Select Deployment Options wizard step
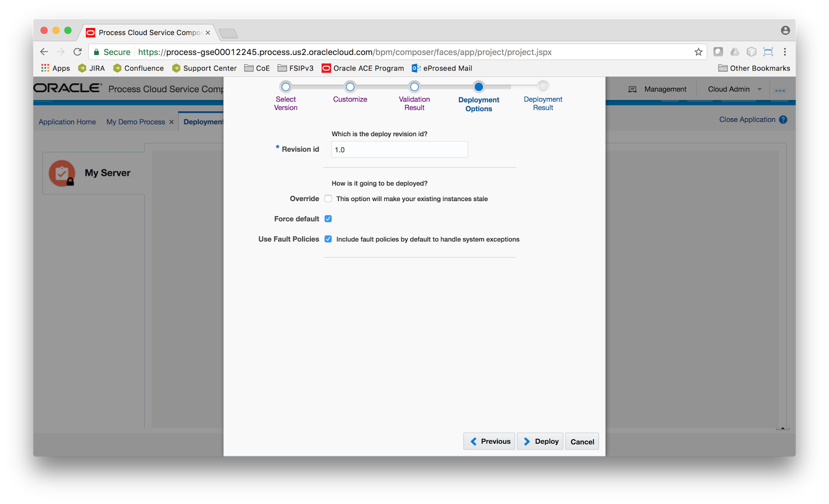829x504 pixels. click(479, 96)
